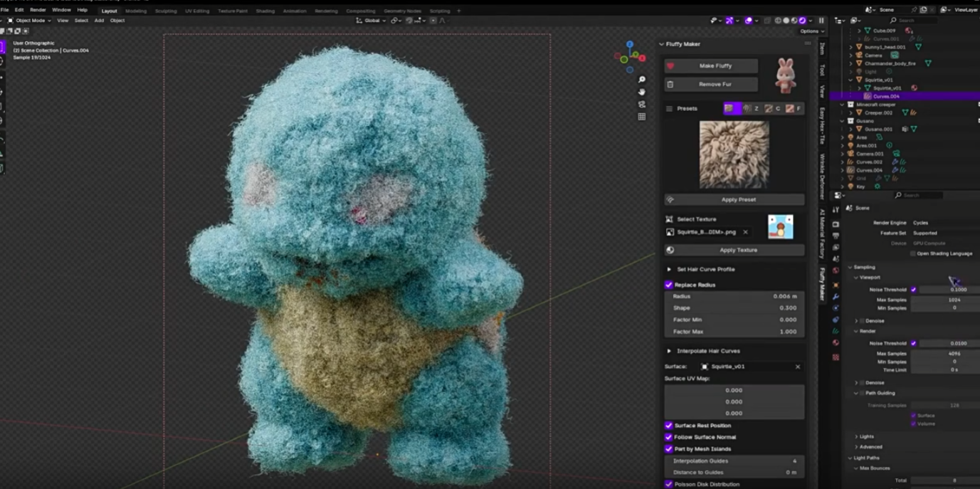Image resolution: width=980 pixels, height=489 pixels.
Task: Click the fur preset preview thumbnail
Action: click(734, 154)
